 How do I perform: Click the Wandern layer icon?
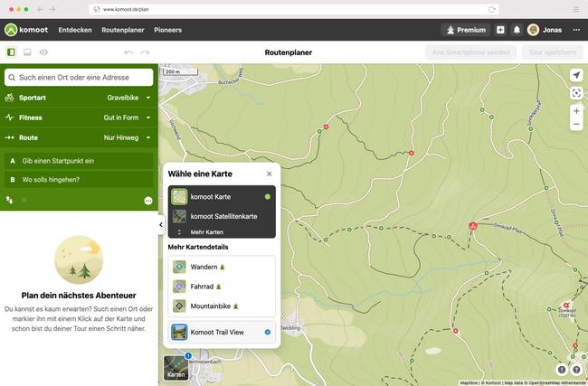pos(179,267)
